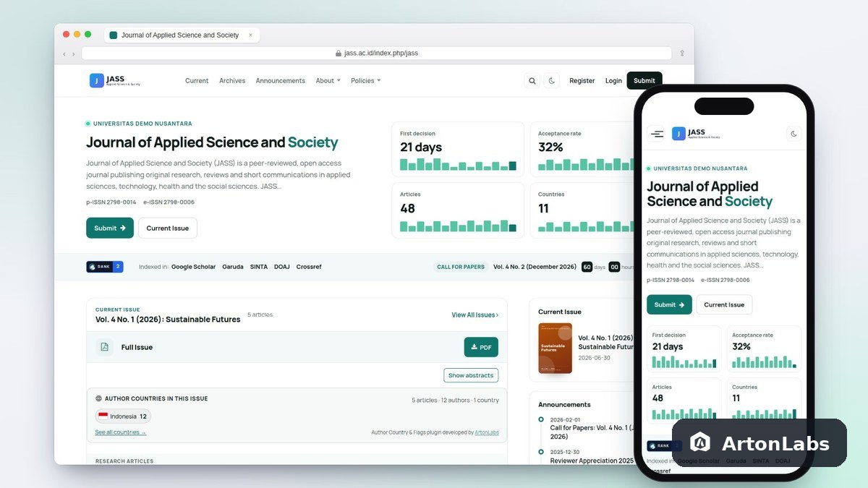Image resolution: width=868 pixels, height=488 pixels.
Task: Click the Current Issue button on the phone
Action: [x=724, y=304]
